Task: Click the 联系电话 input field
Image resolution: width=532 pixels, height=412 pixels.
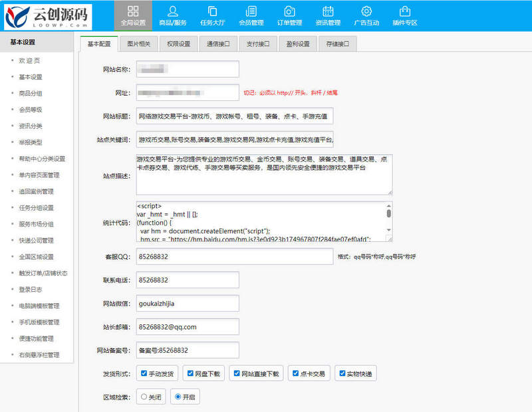Action: coord(188,280)
